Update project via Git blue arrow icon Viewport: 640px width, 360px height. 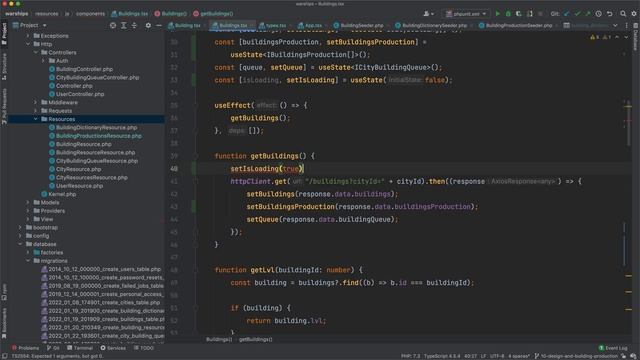pyautogui.click(x=567, y=14)
